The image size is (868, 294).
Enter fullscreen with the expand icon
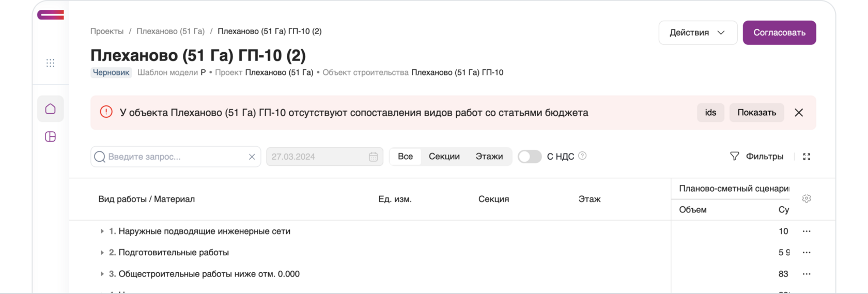[x=807, y=157]
